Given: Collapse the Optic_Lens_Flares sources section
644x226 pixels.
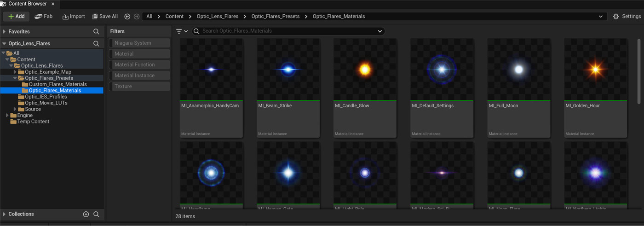Looking at the screenshot, I should pos(4,44).
